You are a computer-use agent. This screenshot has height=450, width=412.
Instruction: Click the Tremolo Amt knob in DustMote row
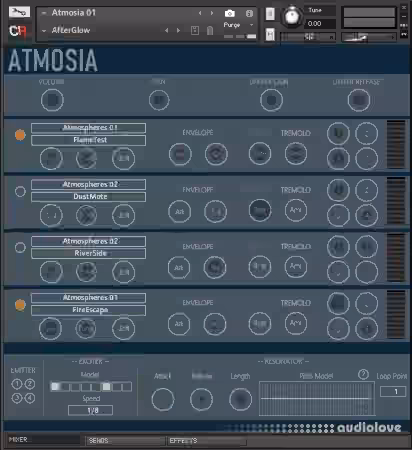click(296, 210)
